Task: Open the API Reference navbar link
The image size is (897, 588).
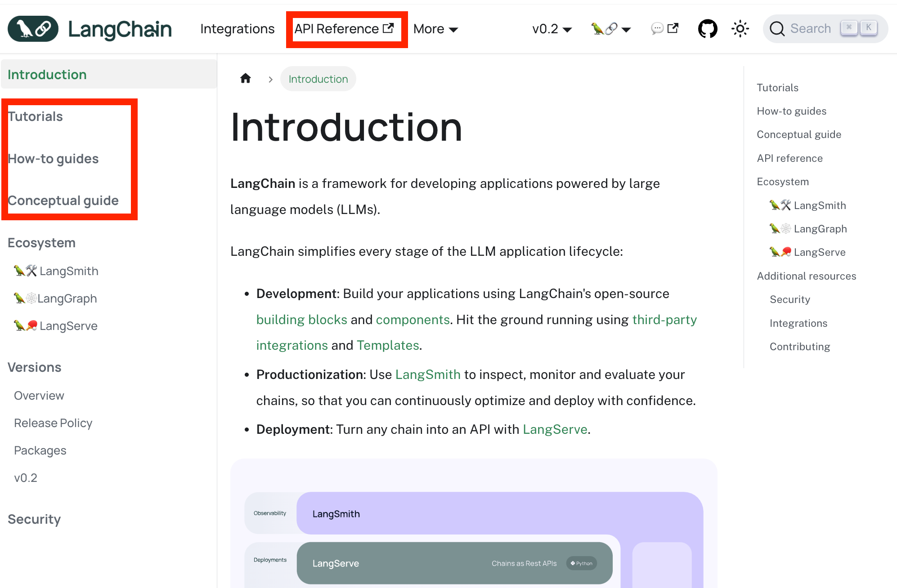Action: (x=344, y=29)
